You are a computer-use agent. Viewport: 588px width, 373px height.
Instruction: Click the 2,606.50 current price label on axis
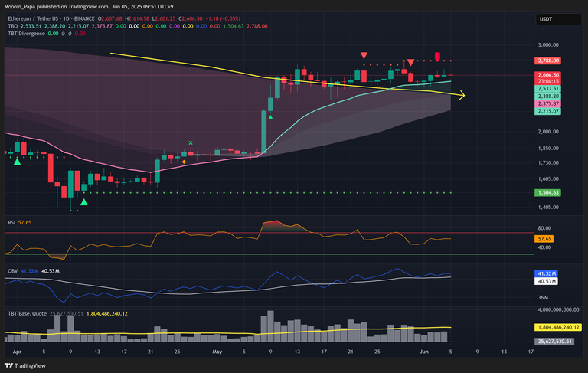pos(548,75)
